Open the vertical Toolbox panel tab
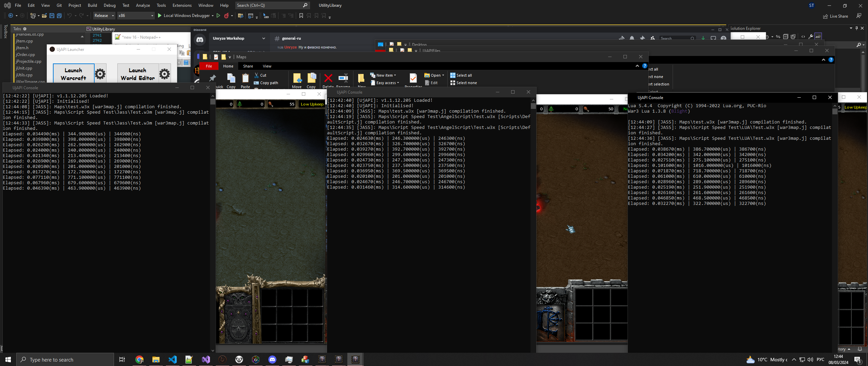 point(5,31)
